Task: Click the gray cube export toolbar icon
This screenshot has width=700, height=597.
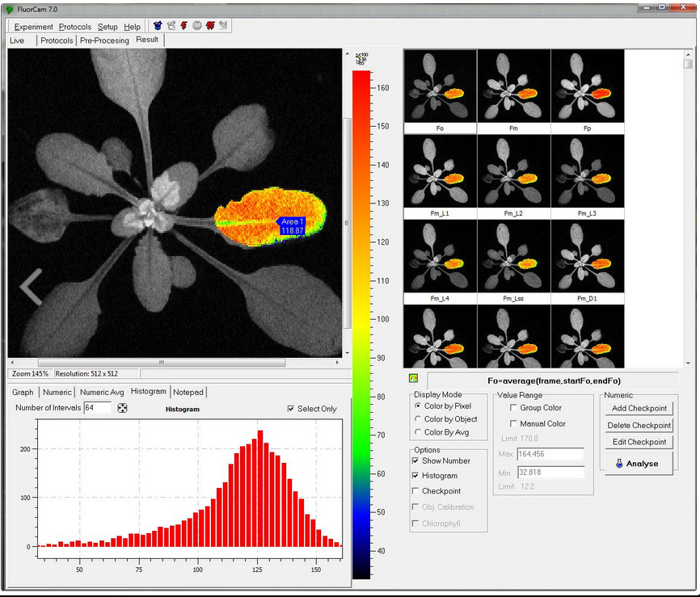Action: pyautogui.click(x=171, y=26)
